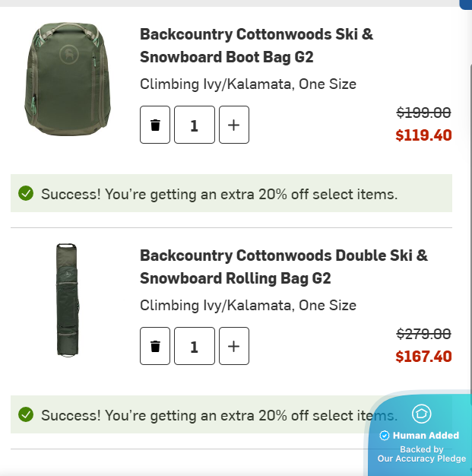This screenshot has width=472, height=476.
Task: Click the $167.40 sale price
Action: (x=423, y=357)
